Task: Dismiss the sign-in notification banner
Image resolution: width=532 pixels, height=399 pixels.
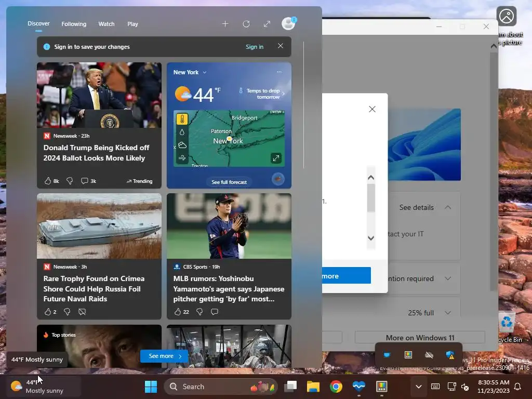Action: click(280, 46)
